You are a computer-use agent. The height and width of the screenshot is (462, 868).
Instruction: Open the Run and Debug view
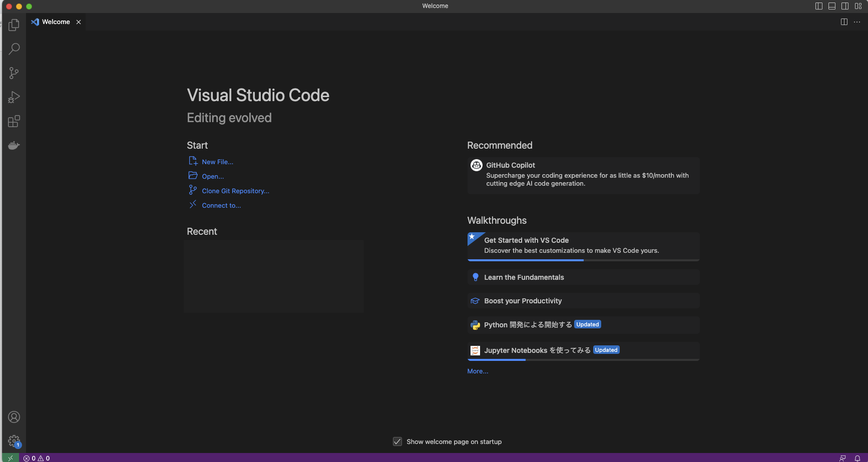[x=14, y=97]
